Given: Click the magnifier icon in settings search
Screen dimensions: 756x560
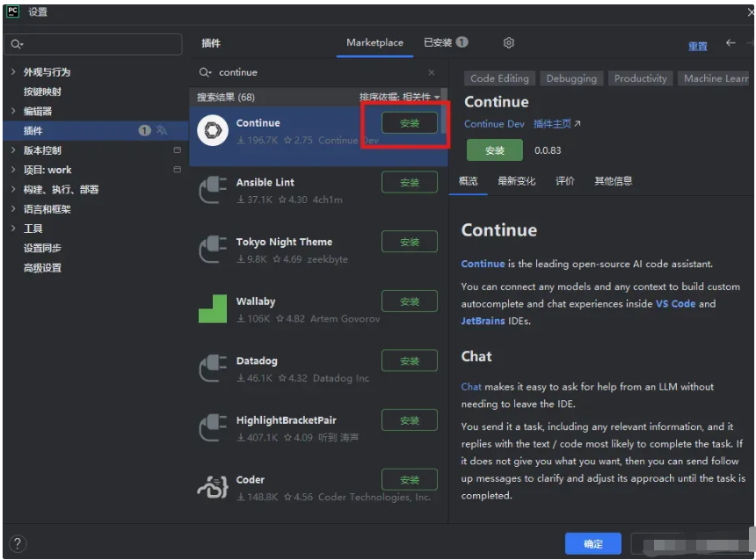Looking at the screenshot, I should coord(16,44).
